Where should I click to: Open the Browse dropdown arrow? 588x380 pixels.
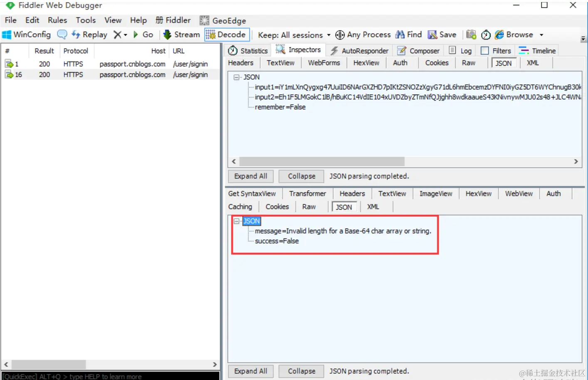541,35
